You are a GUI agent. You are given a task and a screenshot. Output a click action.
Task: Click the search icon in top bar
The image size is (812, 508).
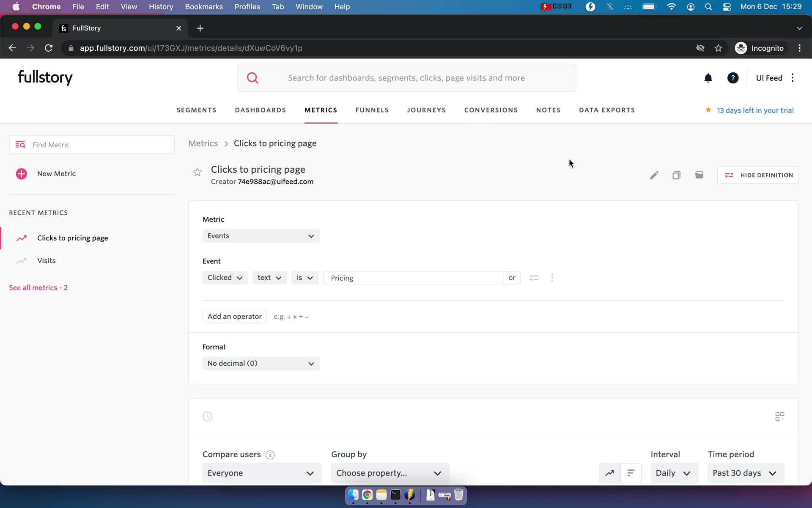click(x=252, y=78)
